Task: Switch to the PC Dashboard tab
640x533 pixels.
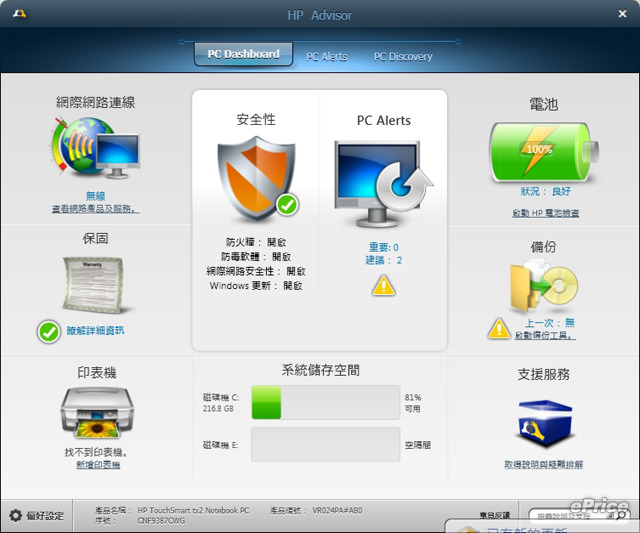Action: pyautogui.click(x=243, y=54)
